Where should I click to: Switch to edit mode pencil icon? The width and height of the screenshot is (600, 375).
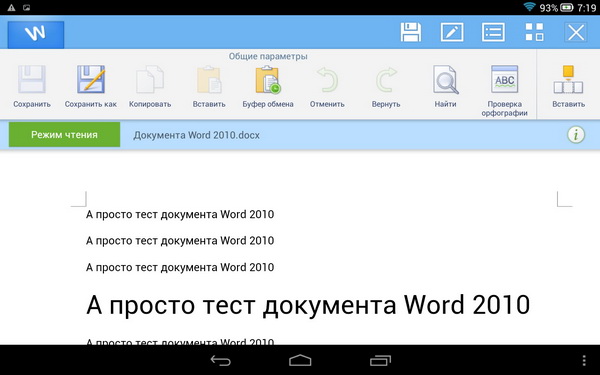coord(452,32)
